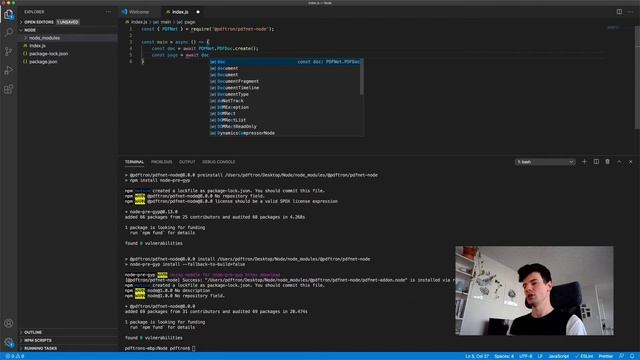Open the Explorer view in the activity bar

pos(9,15)
